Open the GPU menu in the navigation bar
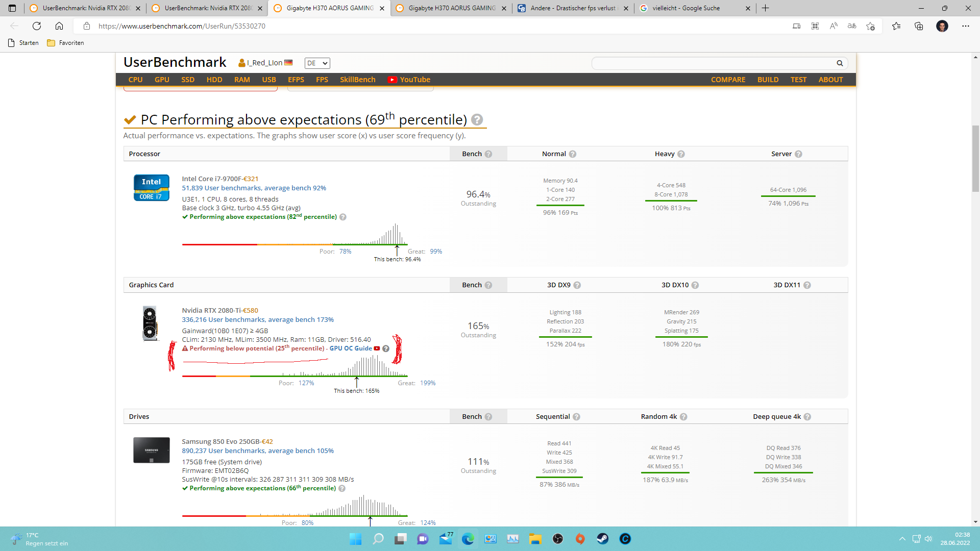Screen dimensions: 980x551 point(162,80)
